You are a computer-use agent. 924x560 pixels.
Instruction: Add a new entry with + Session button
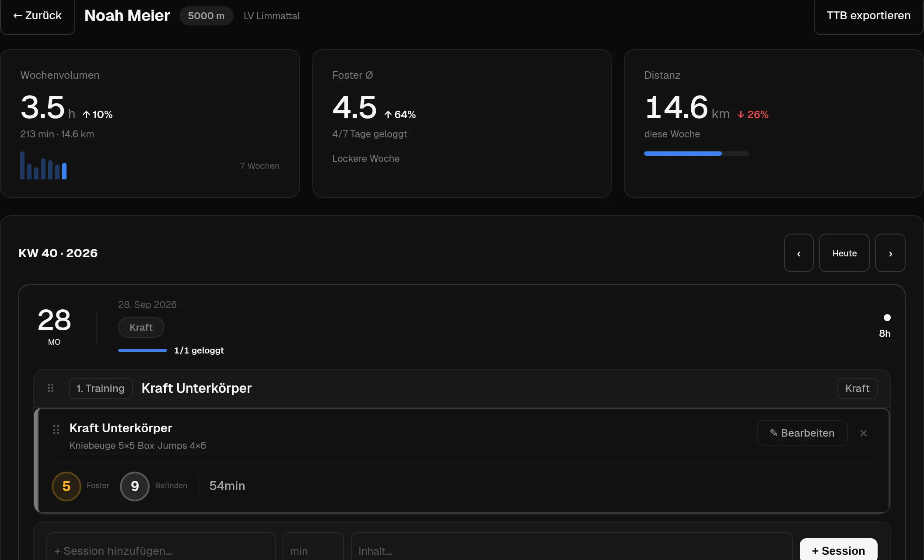pyautogui.click(x=838, y=550)
